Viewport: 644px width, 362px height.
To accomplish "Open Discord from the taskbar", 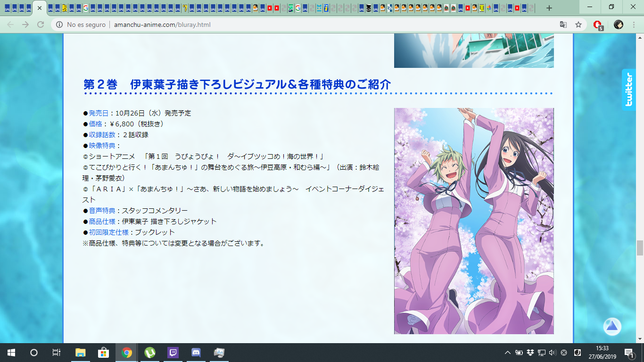I will pos(196,353).
